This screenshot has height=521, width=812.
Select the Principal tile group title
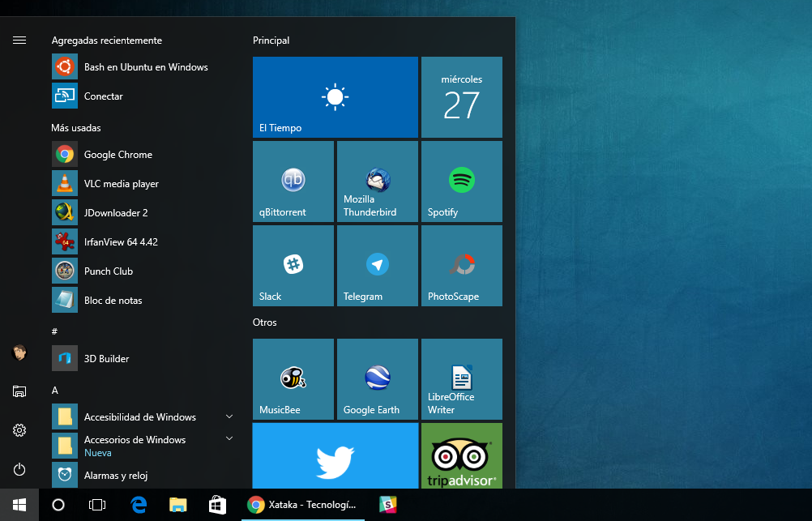tap(271, 41)
